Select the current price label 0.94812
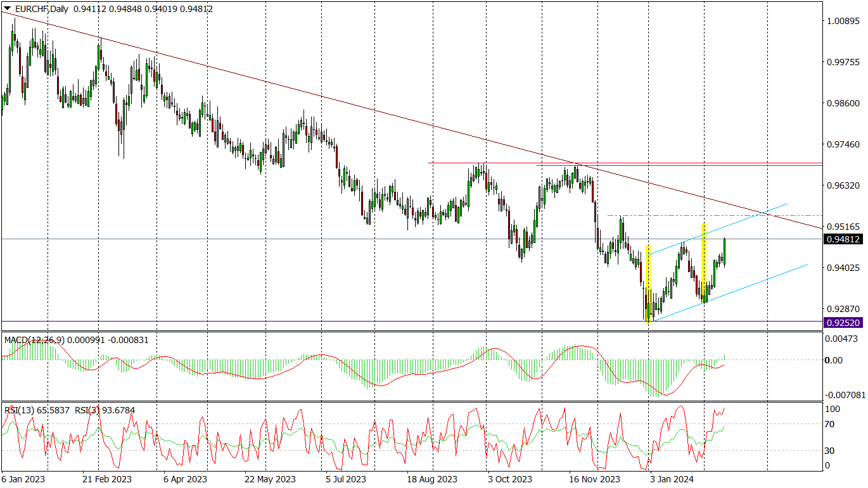The height and width of the screenshot is (488, 868). tap(843, 239)
